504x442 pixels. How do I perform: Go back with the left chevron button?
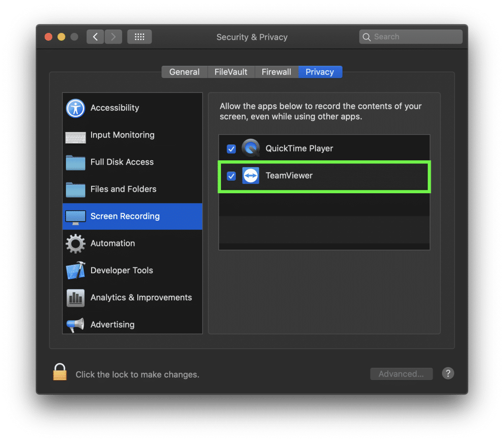click(x=95, y=36)
